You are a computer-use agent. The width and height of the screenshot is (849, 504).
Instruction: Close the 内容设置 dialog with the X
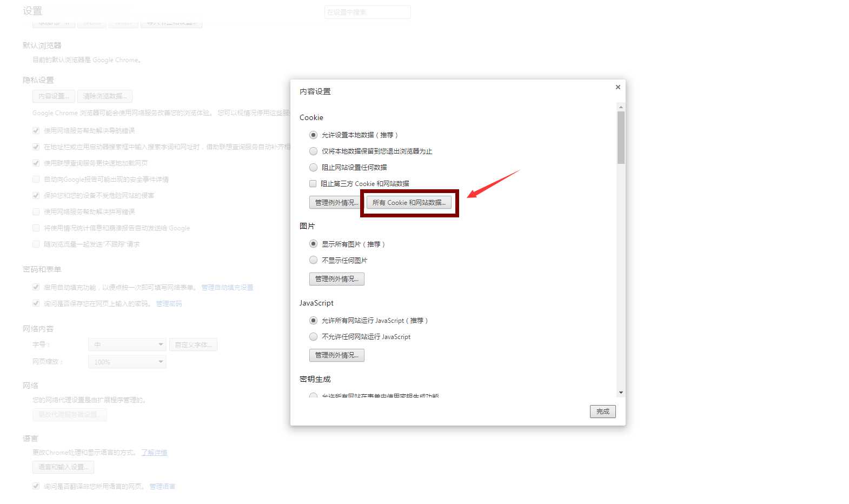click(x=618, y=87)
